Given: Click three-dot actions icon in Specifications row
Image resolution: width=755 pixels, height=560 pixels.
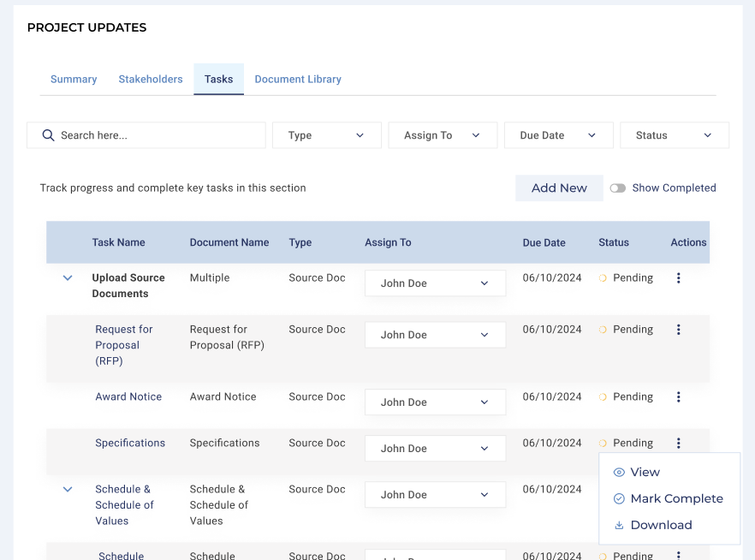Looking at the screenshot, I should coord(678,444).
